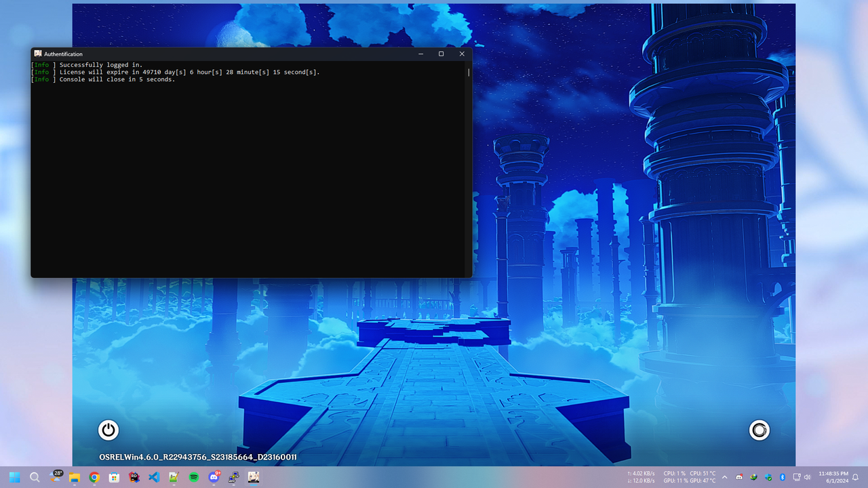868x488 pixels.
Task: Close the Authentification console window
Action: 462,54
